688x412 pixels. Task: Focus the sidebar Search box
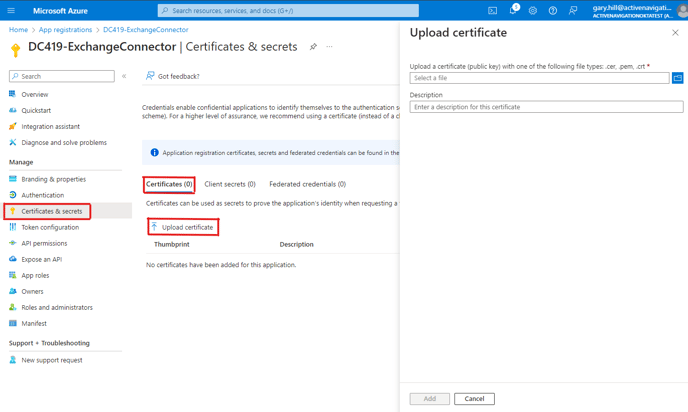(62, 76)
